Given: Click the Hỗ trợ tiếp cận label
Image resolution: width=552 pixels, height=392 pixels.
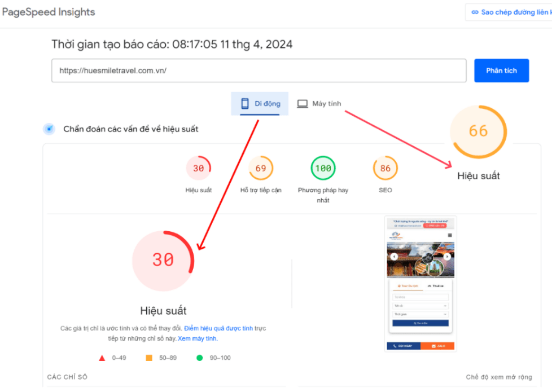Looking at the screenshot, I should [261, 191].
